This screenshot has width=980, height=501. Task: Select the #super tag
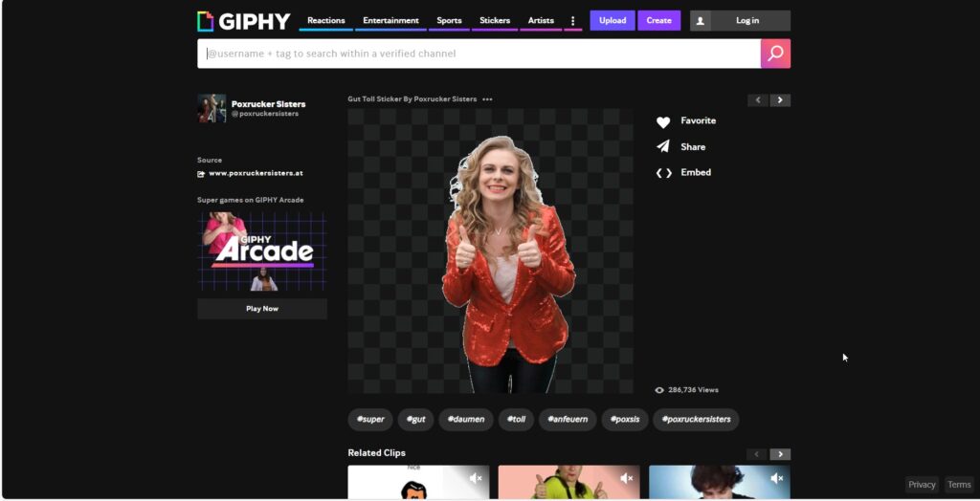pyautogui.click(x=370, y=419)
